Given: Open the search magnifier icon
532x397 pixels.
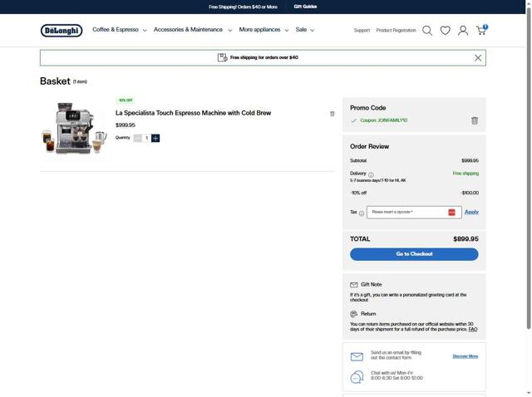Looking at the screenshot, I should point(427,31).
